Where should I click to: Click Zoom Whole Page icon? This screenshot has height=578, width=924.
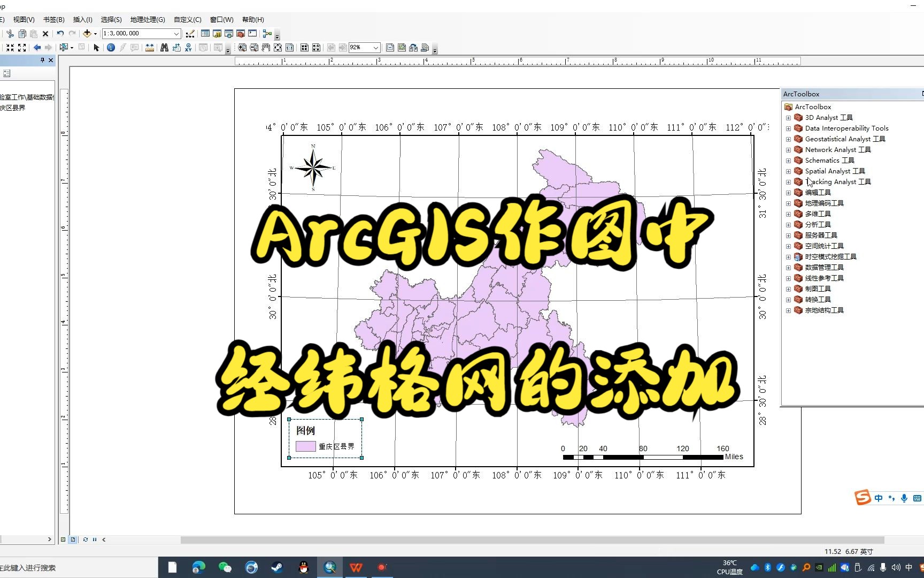click(x=278, y=48)
